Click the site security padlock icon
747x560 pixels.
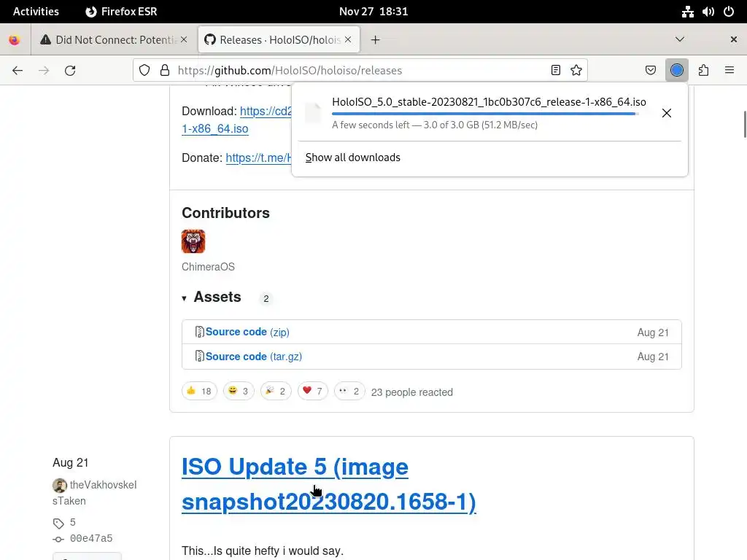point(165,71)
